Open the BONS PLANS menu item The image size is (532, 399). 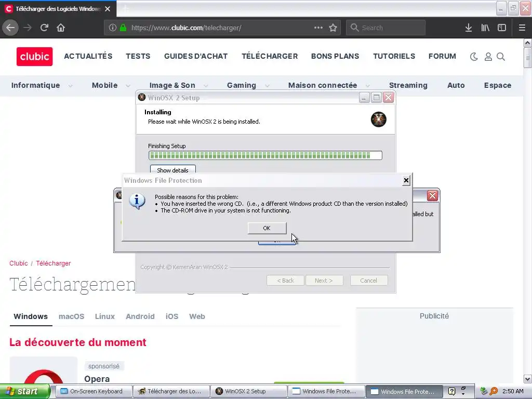click(x=335, y=56)
